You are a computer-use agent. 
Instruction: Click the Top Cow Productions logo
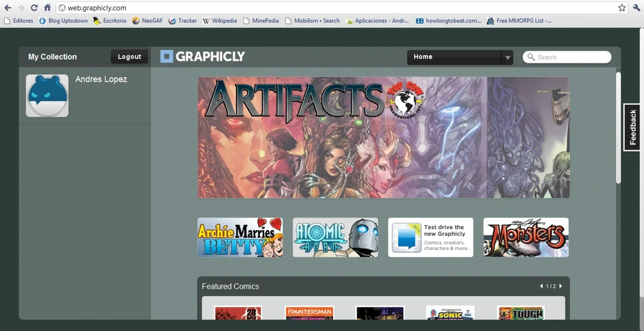[405, 100]
